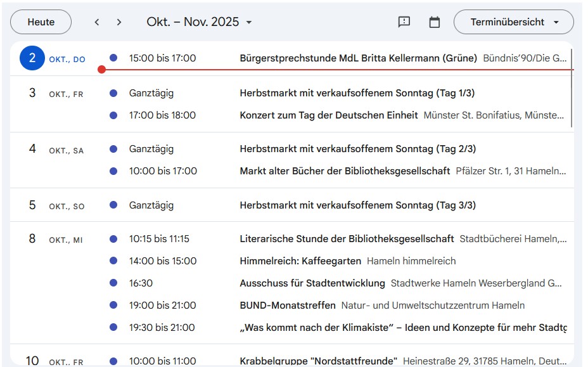
Task: Expand the Okt. – Nov. 2025 date picker
Action: 199,22
